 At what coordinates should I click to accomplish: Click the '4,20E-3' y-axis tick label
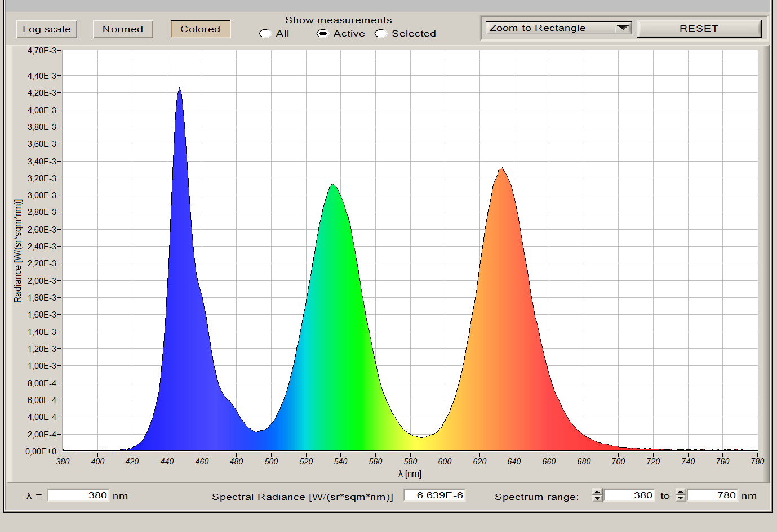pos(42,93)
